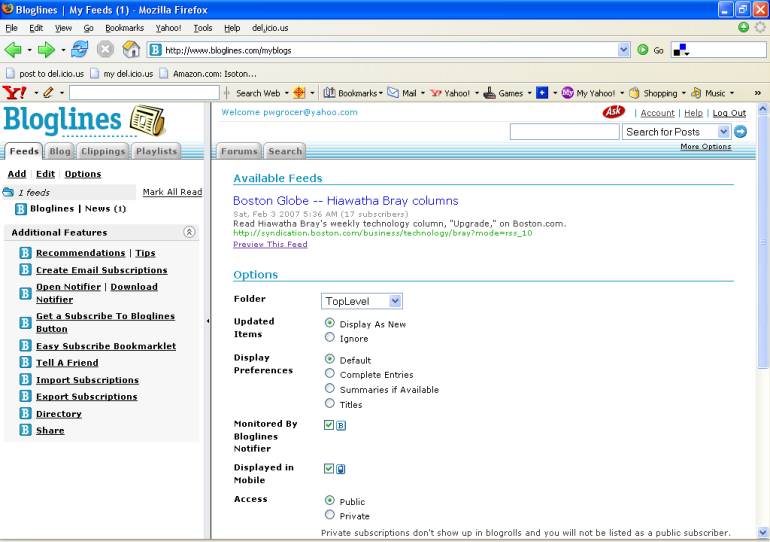Image resolution: width=770 pixels, height=542 pixels.
Task: Click the Yahoo toolbar Mail envelope icon
Action: point(393,93)
